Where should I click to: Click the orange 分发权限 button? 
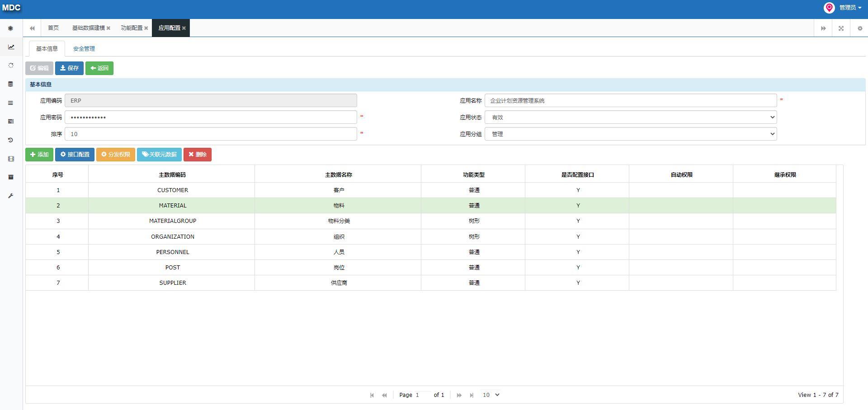click(116, 155)
